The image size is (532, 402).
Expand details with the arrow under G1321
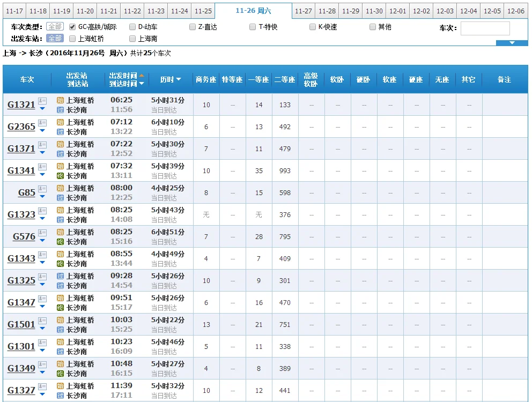(42, 108)
